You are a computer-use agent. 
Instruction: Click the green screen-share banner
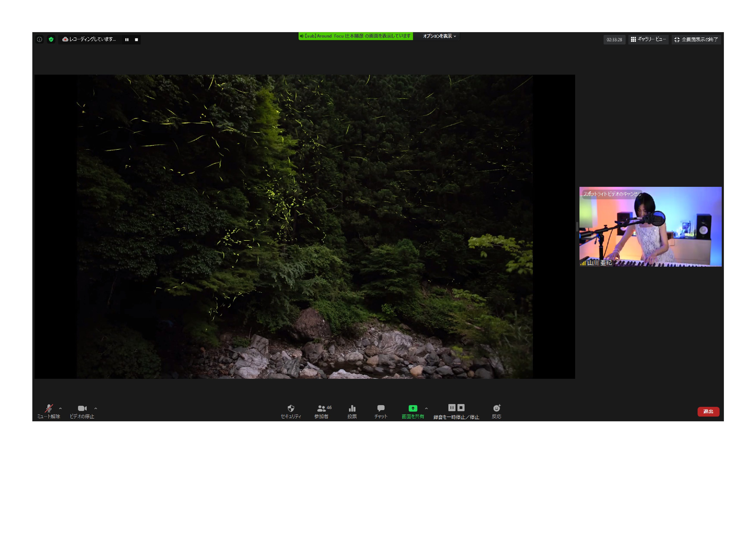pyautogui.click(x=356, y=36)
